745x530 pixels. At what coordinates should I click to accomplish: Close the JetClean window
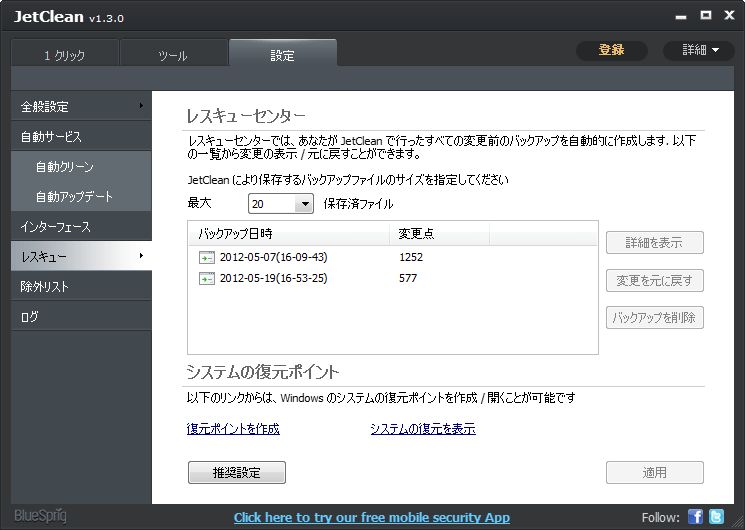[729, 15]
